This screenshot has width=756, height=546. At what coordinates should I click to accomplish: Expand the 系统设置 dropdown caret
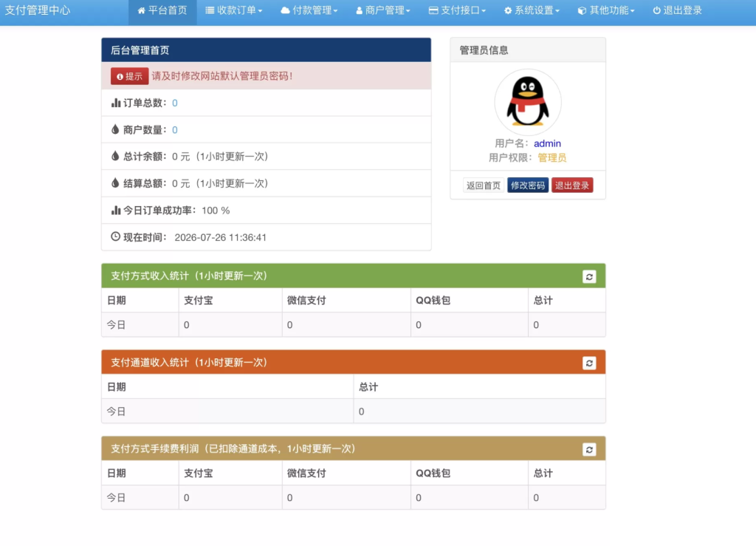pos(557,10)
